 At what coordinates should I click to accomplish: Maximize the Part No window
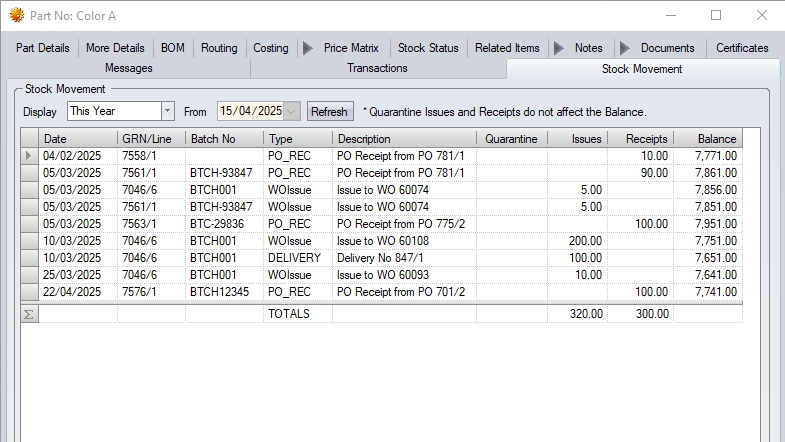pyautogui.click(x=716, y=16)
